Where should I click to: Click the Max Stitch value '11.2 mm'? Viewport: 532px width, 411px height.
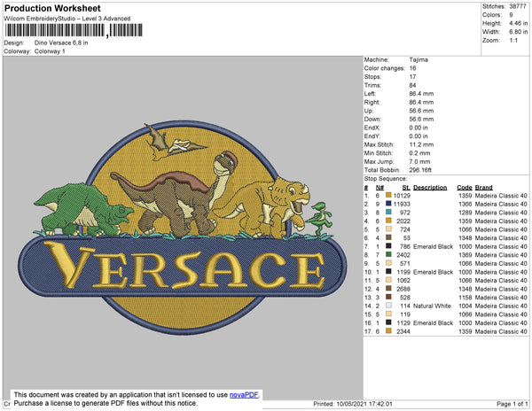pos(421,144)
